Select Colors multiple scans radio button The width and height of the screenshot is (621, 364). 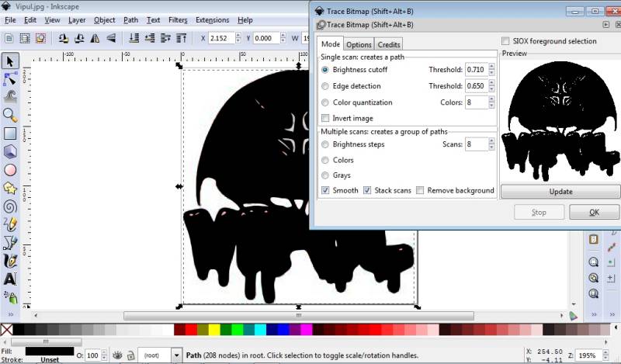coord(325,160)
